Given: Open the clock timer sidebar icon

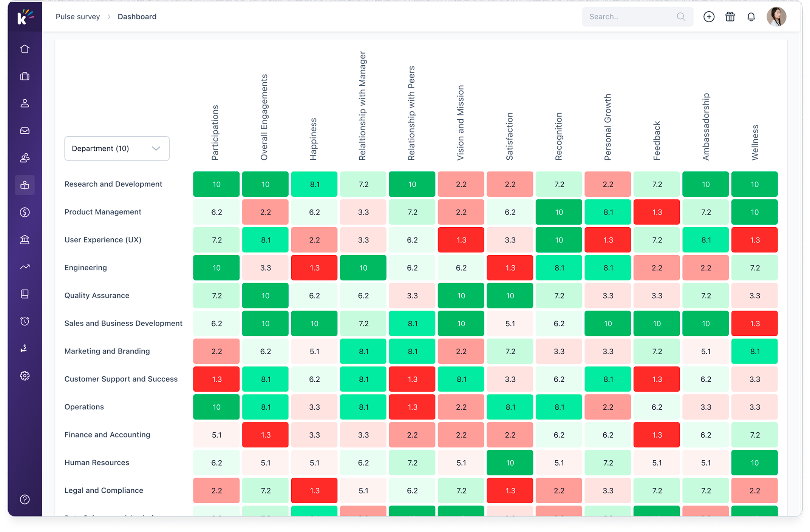Looking at the screenshot, I should pos(25,321).
